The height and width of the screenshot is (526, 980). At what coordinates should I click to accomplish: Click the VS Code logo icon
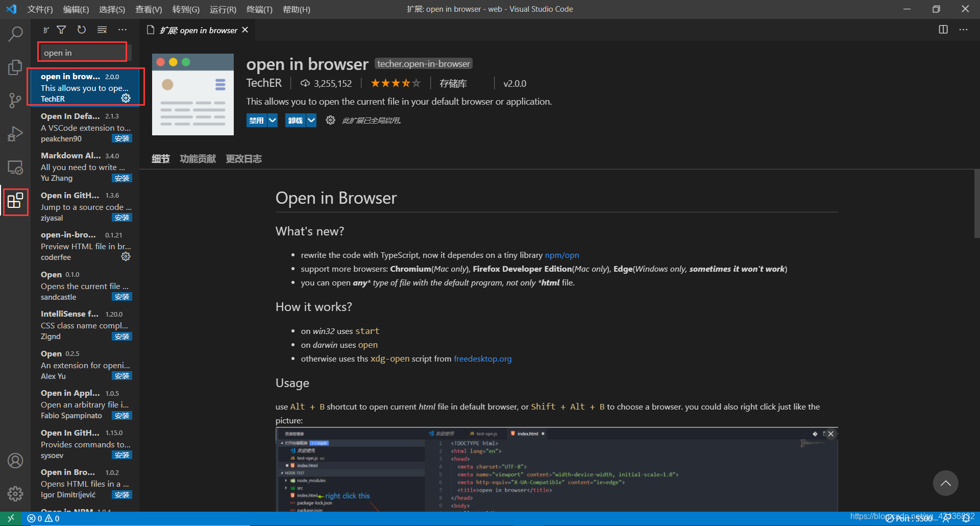11,9
